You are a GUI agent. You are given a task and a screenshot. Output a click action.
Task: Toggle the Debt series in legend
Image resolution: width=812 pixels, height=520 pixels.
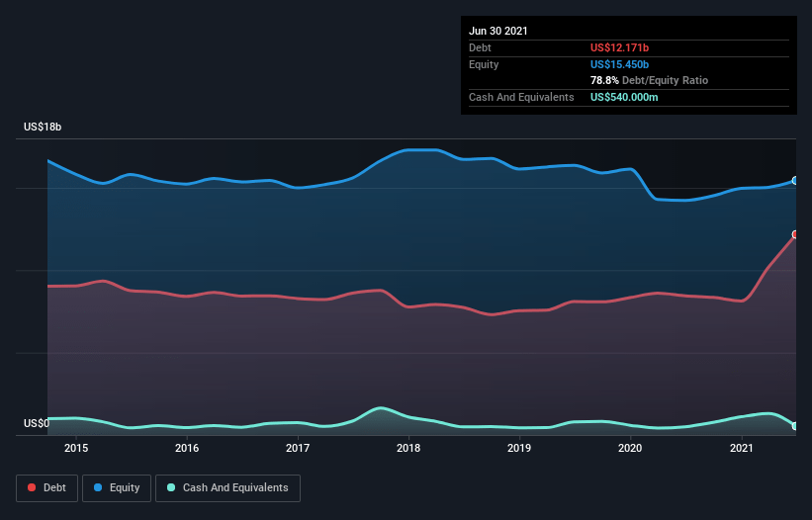(x=45, y=487)
